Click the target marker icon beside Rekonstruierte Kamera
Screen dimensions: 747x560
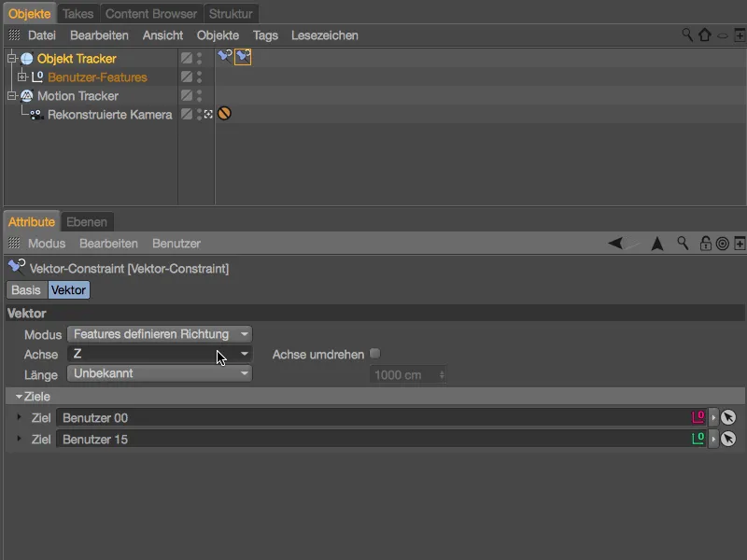[208, 114]
